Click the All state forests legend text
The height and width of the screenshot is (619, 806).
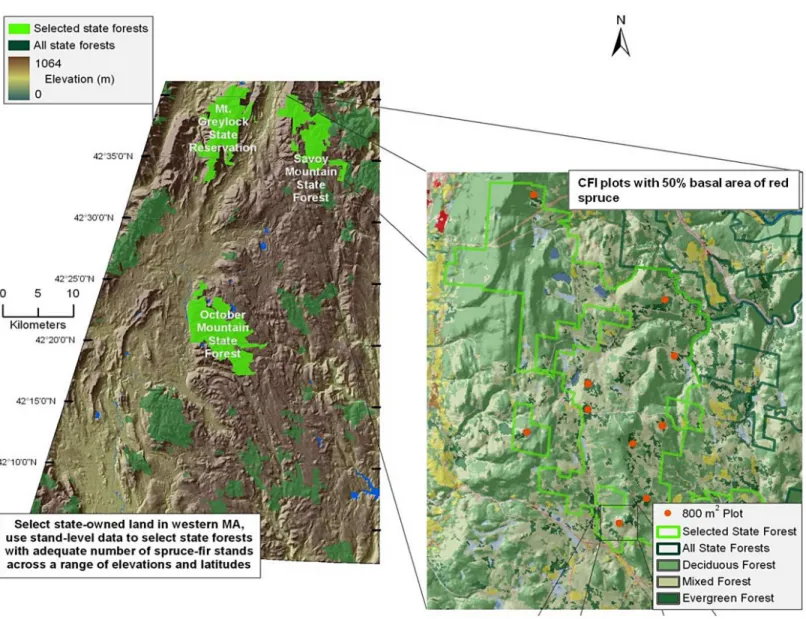(75, 45)
